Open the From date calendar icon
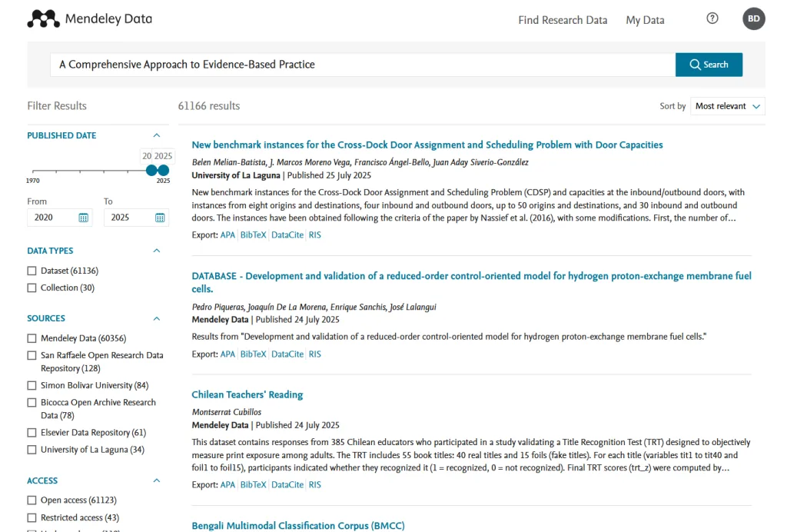This screenshot has height=532, width=787. [x=83, y=218]
